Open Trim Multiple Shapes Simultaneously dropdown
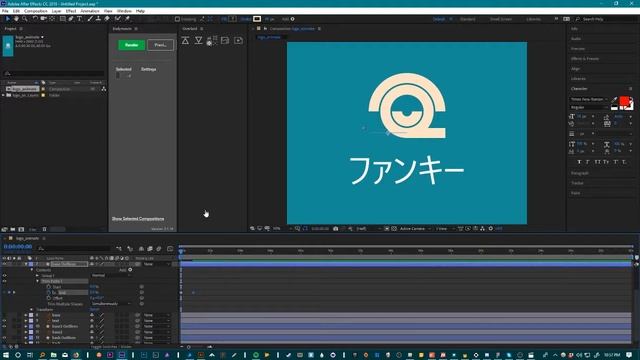Screen dimensions: 640x360 tap(111, 304)
